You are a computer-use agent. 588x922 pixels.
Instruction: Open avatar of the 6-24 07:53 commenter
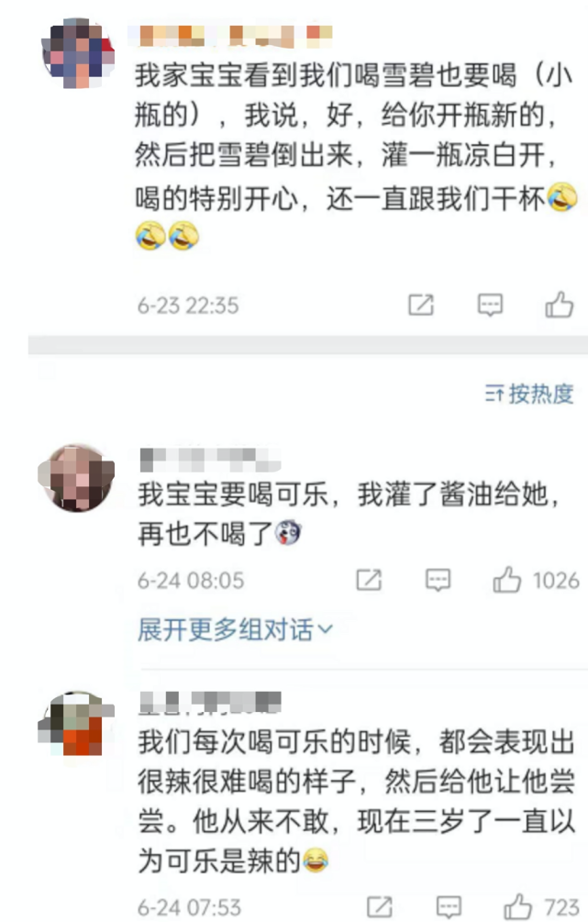(x=74, y=724)
